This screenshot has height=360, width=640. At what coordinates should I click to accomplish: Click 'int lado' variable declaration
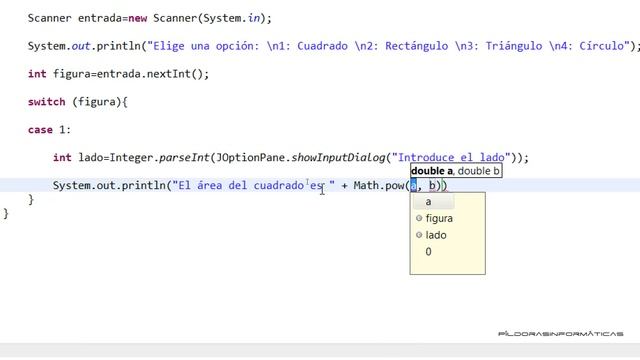pos(78,158)
